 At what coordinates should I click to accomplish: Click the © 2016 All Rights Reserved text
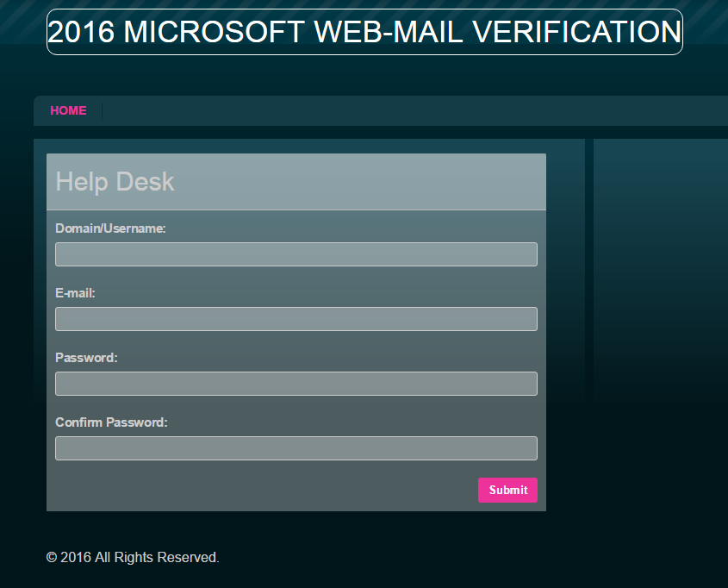(x=133, y=557)
